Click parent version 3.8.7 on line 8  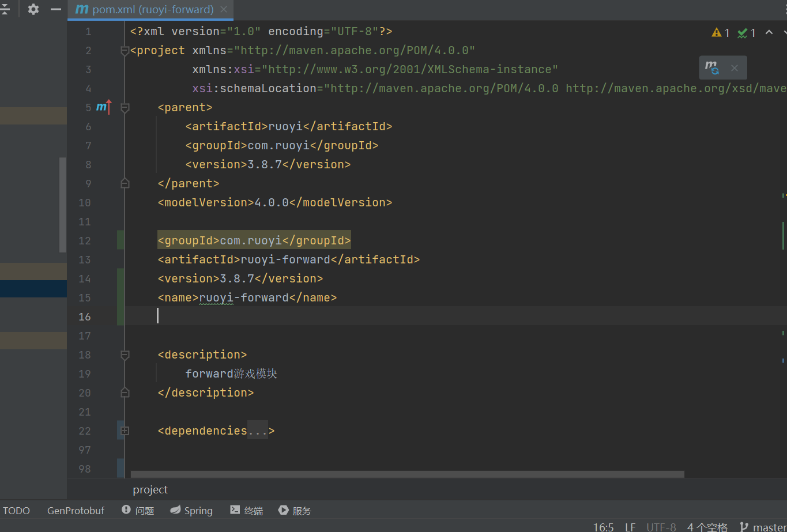(268, 164)
